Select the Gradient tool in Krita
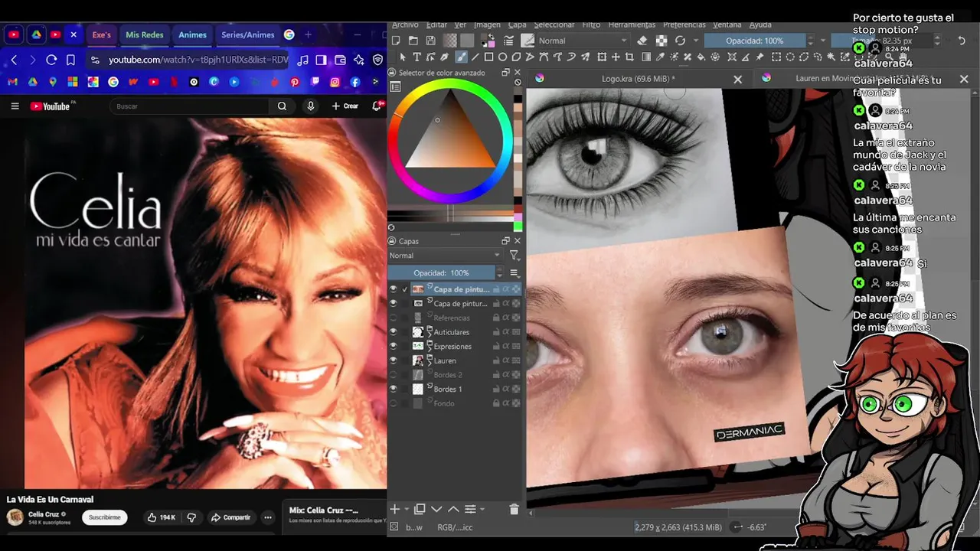The width and height of the screenshot is (980, 551). click(646, 57)
